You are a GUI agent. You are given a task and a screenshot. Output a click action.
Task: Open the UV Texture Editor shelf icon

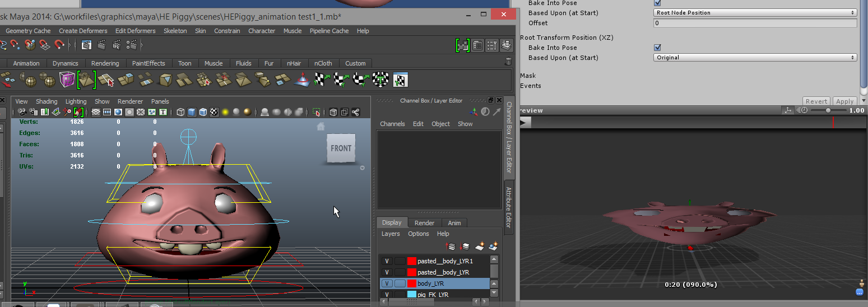(400, 80)
